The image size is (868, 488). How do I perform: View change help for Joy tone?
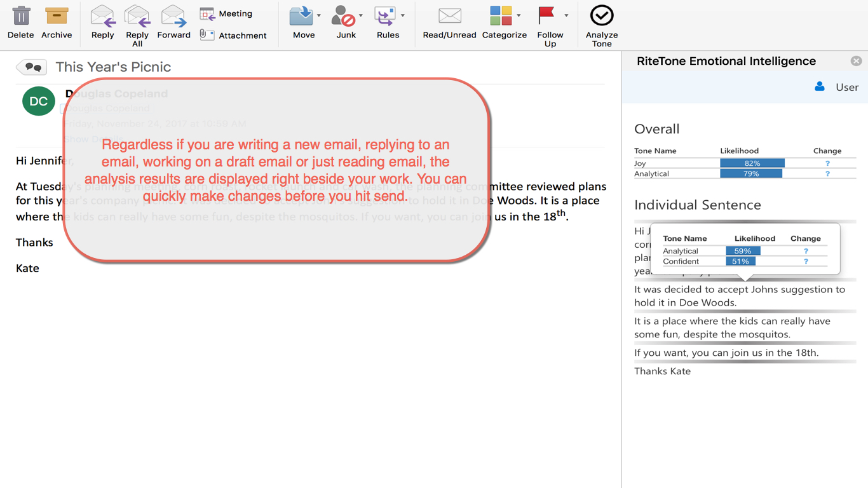click(x=827, y=163)
